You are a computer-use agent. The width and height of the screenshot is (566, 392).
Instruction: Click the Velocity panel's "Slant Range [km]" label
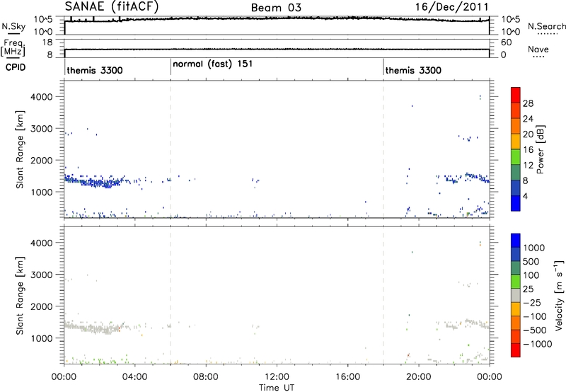click(21, 295)
